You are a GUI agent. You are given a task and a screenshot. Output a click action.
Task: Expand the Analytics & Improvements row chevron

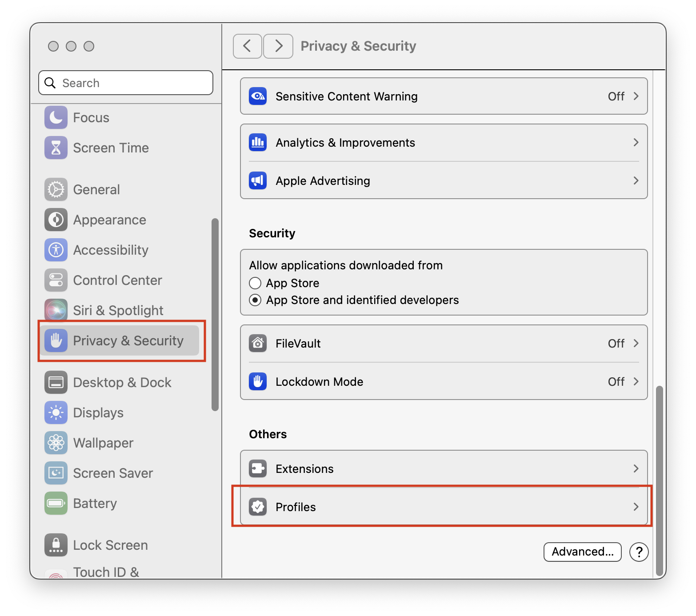pos(636,142)
